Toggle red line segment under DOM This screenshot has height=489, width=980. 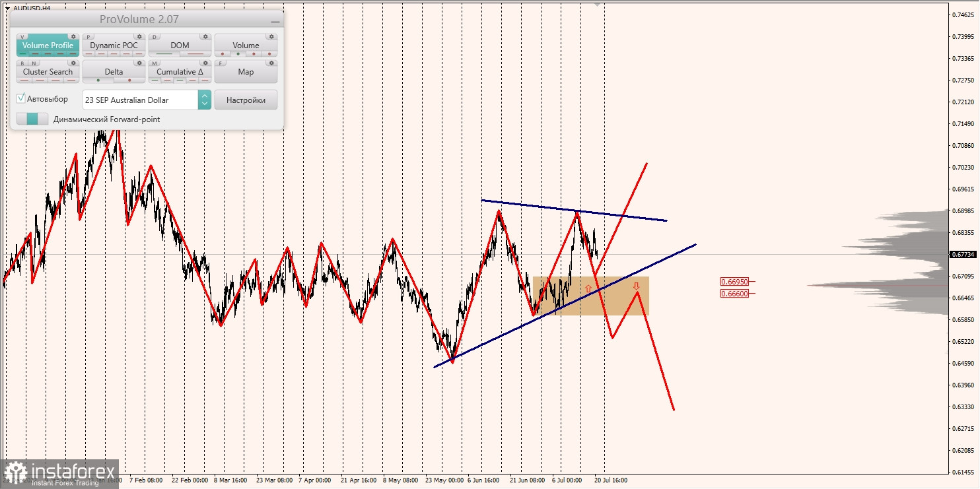pyautogui.click(x=195, y=53)
